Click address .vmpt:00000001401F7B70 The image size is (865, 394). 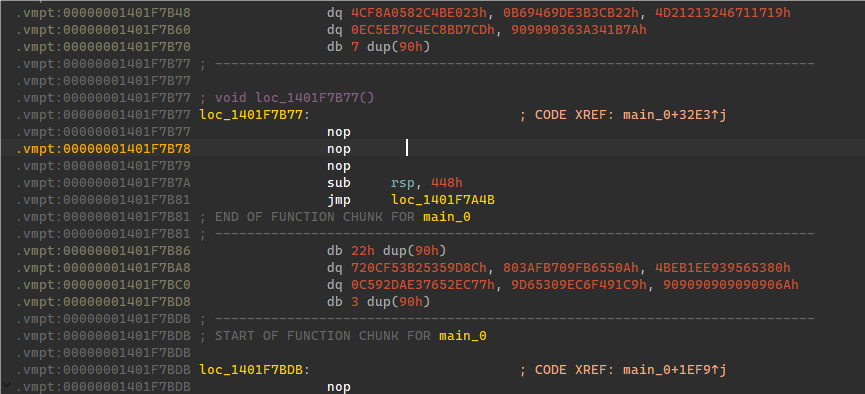(103, 47)
